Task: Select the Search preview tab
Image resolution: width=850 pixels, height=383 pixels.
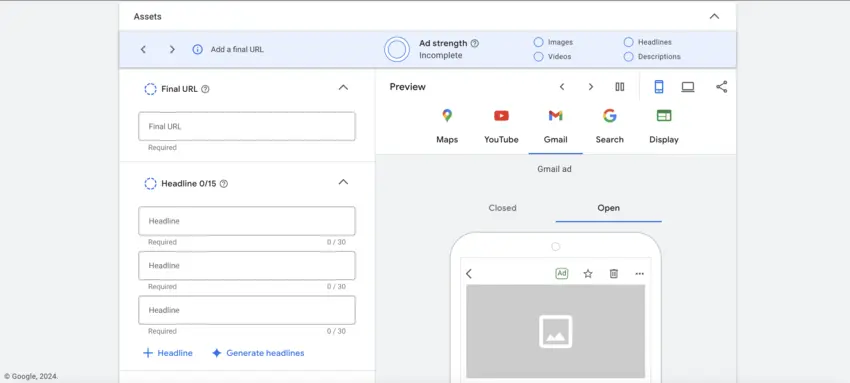Action: pos(610,127)
